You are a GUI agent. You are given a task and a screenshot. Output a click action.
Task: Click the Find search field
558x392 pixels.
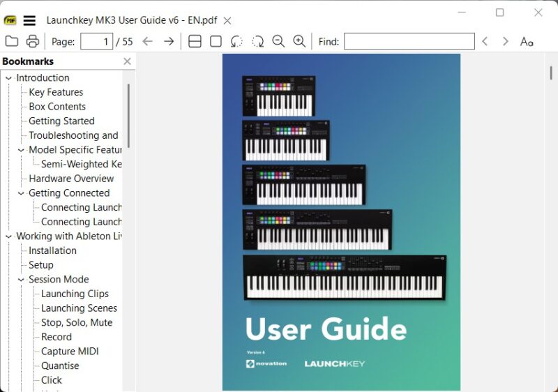click(x=409, y=41)
